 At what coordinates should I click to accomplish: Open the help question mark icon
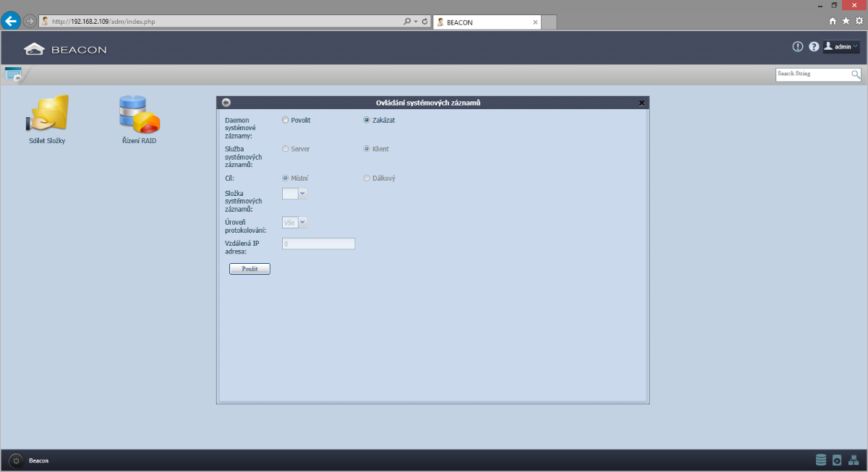(814, 47)
